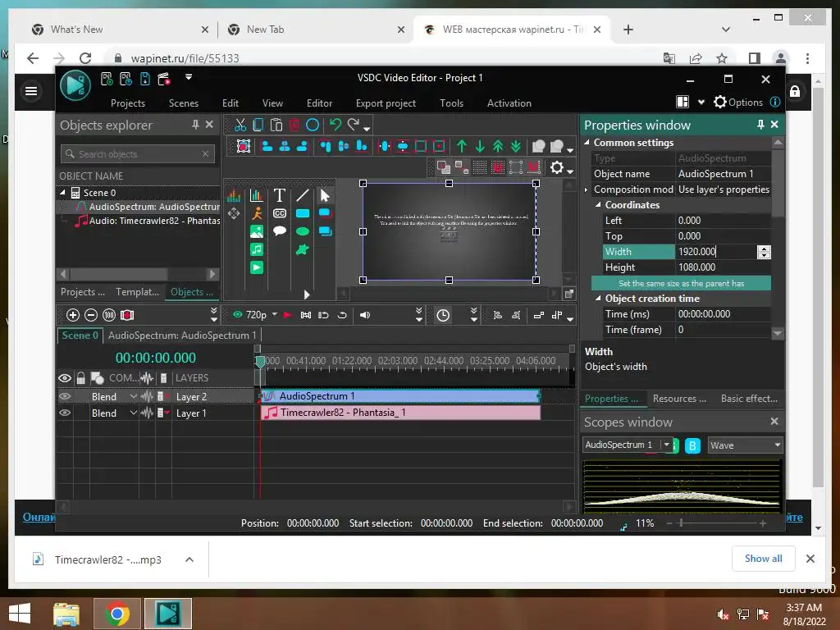Collapse the Common settings section
This screenshot has height=630, width=840.
587,143
